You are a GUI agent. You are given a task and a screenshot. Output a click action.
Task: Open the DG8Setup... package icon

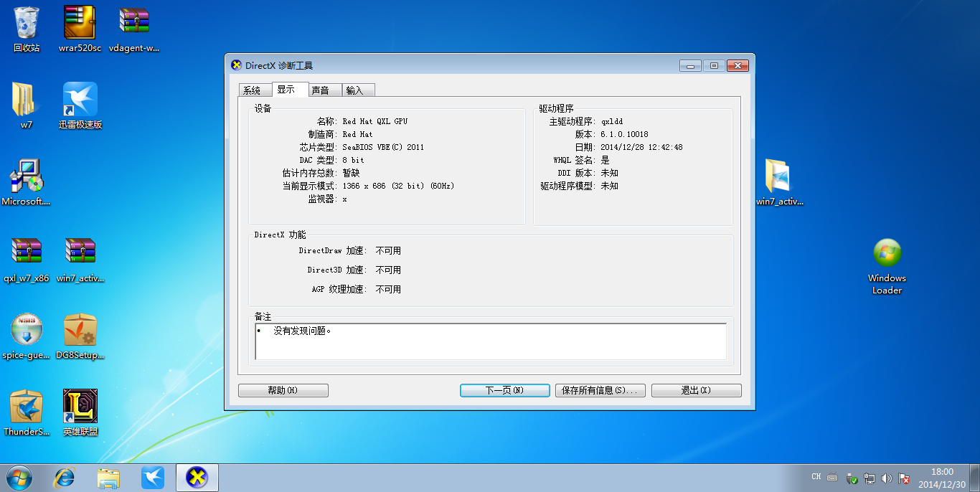coord(80,336)
